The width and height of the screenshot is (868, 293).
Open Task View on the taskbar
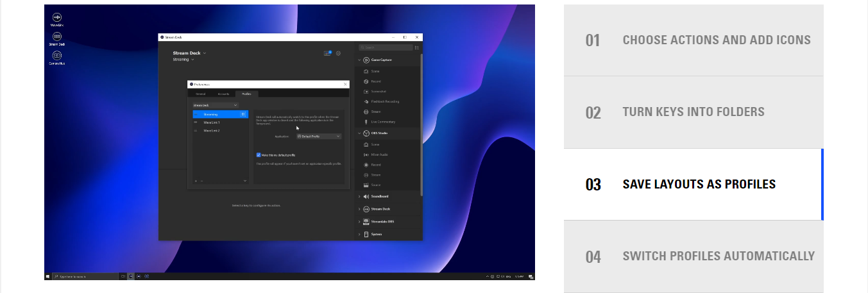pos(123,276)
